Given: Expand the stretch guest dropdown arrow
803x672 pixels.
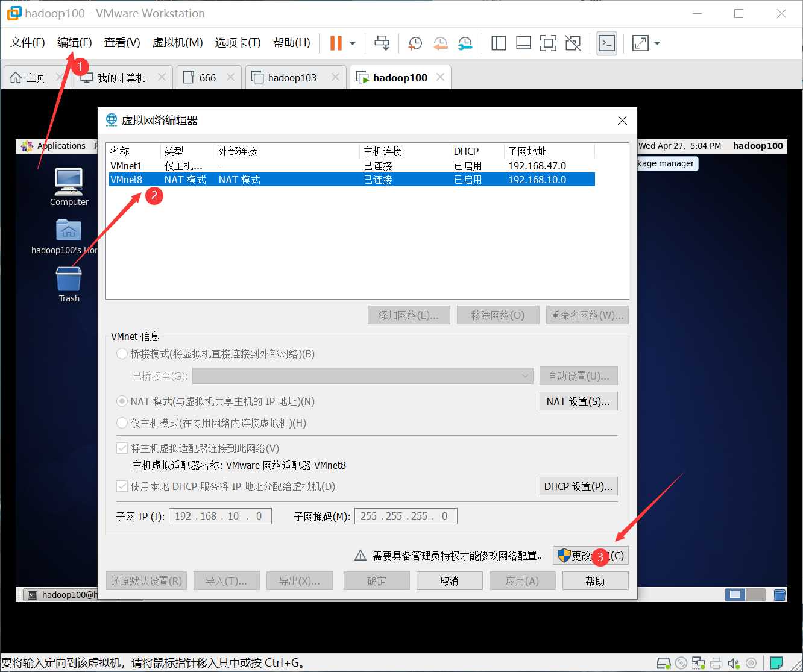Looking at the screenshot, I should tap(657, 43).
